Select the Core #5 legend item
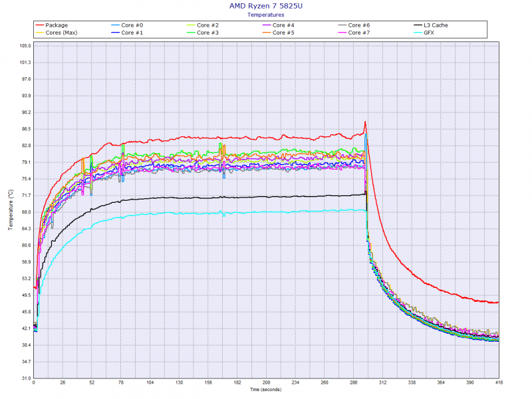This screenshot has width=532, height=399. click(284, 33)
